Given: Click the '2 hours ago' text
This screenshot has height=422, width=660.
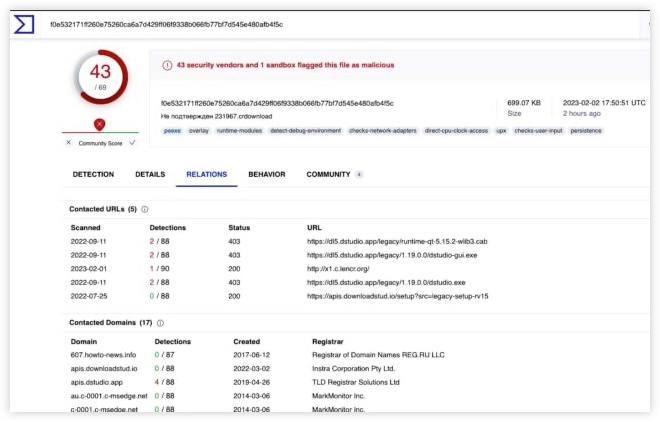Looking at the screenshot, I should 582,114.
